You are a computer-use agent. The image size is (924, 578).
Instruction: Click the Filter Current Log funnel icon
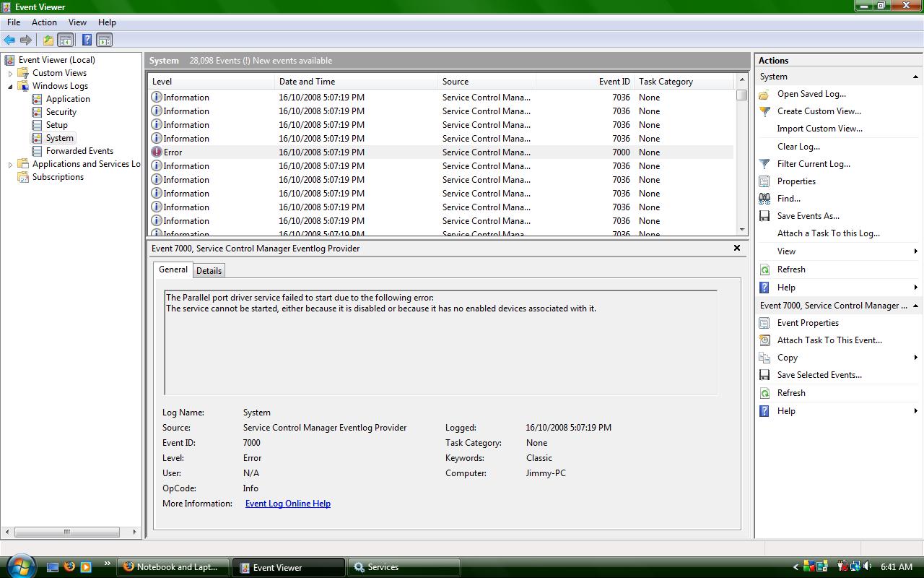[x=764, y=164]
